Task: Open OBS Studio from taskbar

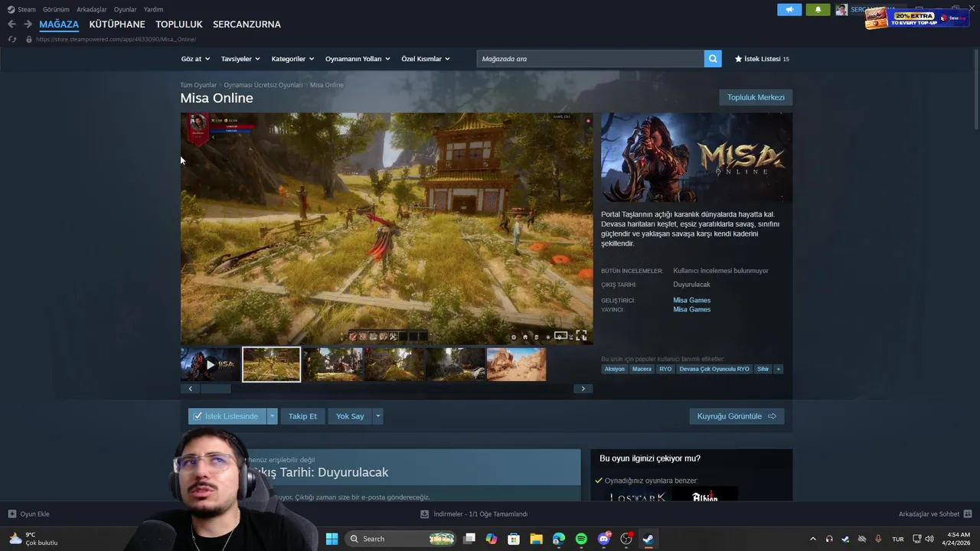Action: pos(626,539)
